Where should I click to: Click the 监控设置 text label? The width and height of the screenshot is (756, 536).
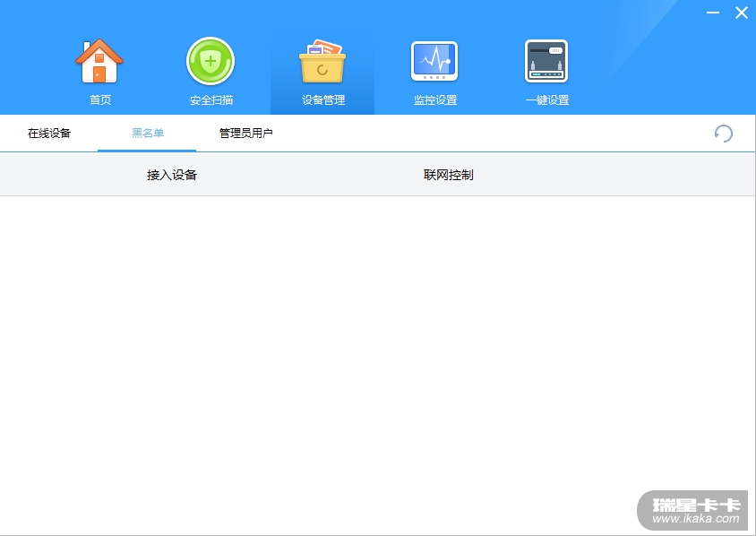(435, 99)
